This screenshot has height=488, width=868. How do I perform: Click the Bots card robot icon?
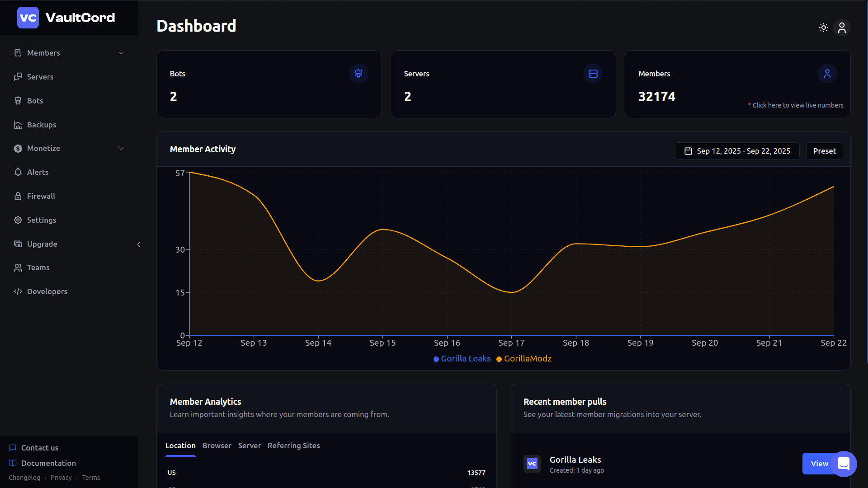[x=359, y=74]
